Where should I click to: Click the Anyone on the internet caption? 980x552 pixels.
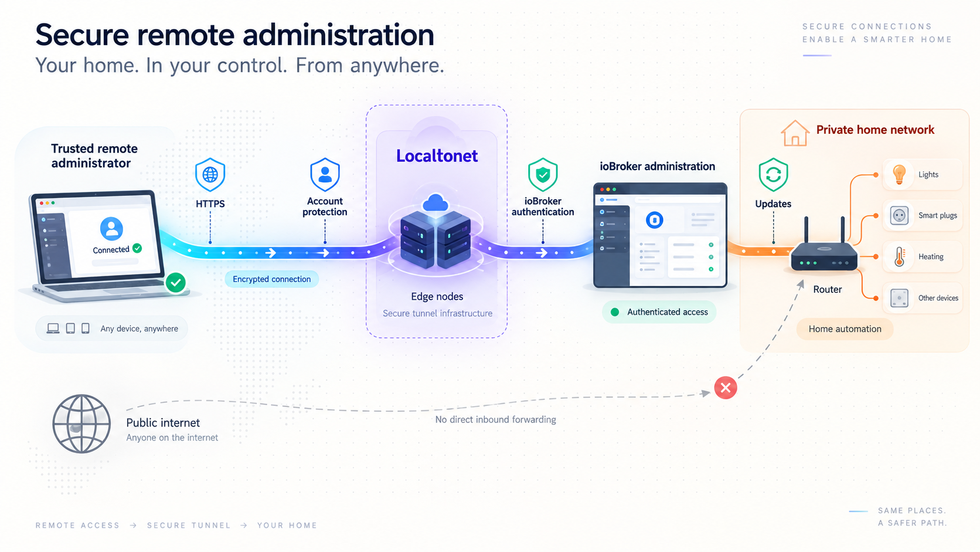pyautogui.click(x=172, y=438)
